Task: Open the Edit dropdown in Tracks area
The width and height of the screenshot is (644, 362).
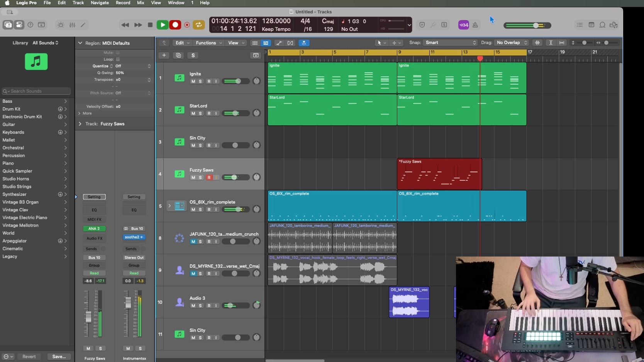Action: (x=182, y=43)
